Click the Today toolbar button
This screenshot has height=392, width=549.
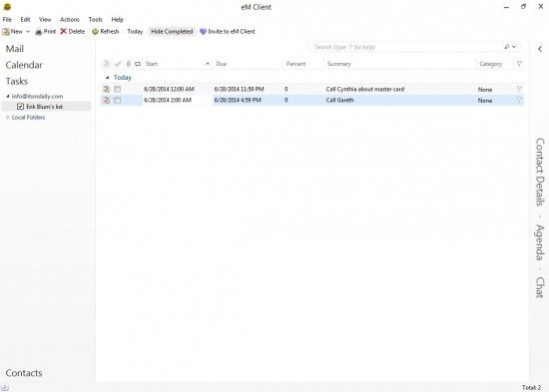tap(135, 32)
